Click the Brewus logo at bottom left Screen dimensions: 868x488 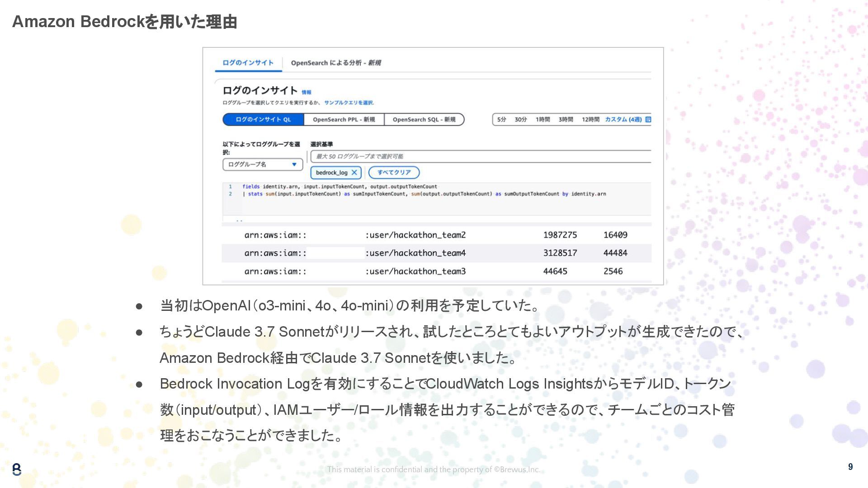[x=17, y=469]
